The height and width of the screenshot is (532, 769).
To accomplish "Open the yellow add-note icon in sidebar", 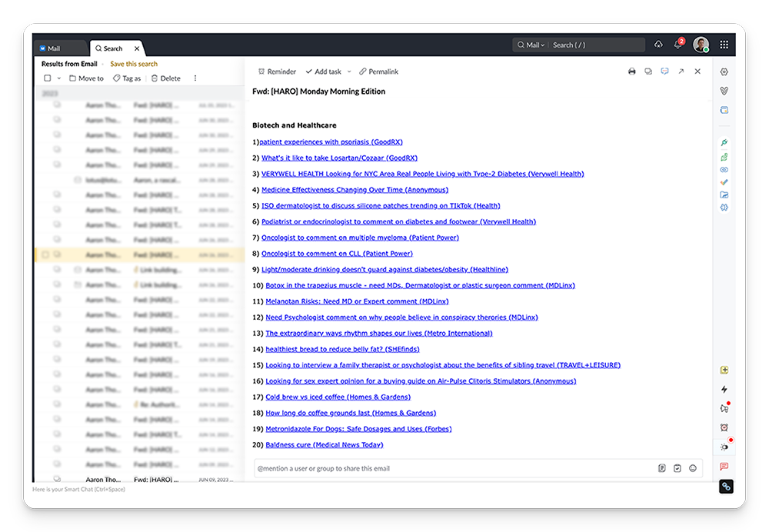I will click(724, 371).
